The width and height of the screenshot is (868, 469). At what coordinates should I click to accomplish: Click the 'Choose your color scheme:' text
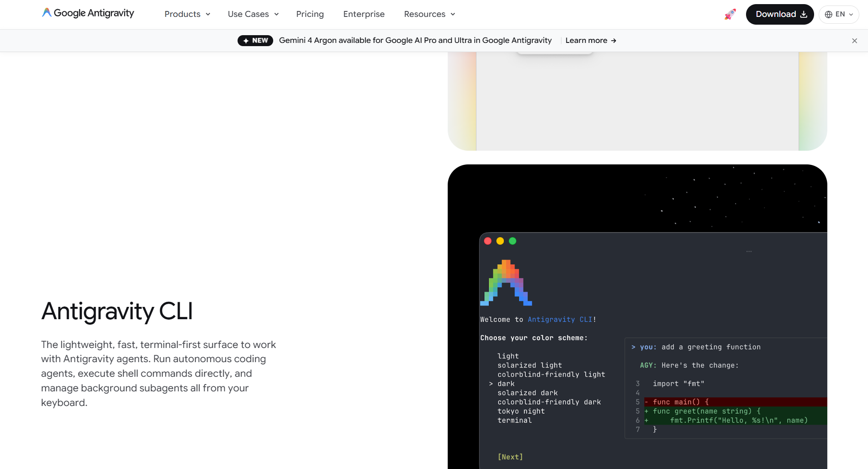point(534,338)
